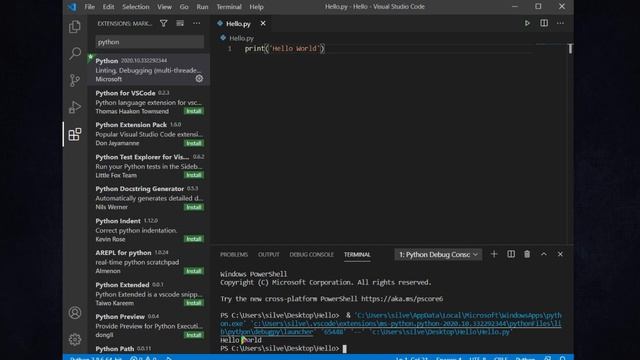The width and height of the screenshot is (640, 360).
Task: Open the Source Control view
Action: coord(75,80)
